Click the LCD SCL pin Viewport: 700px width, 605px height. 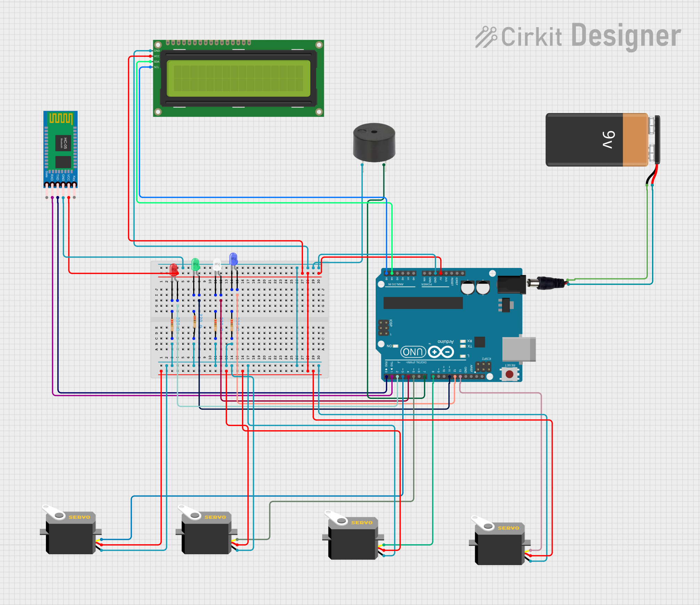[x=151, y=67]
